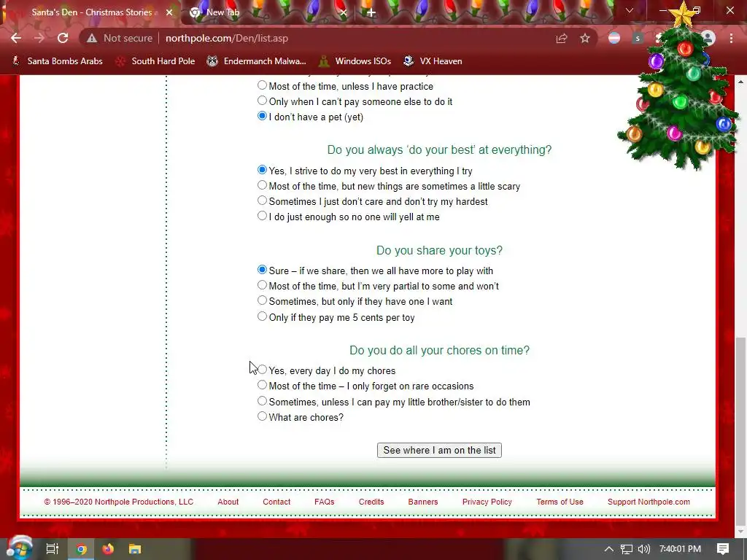Click the taskbar clock showing 7:40:01 PM
This screenshot has height=560, width=747.
(x=680, y=549)
